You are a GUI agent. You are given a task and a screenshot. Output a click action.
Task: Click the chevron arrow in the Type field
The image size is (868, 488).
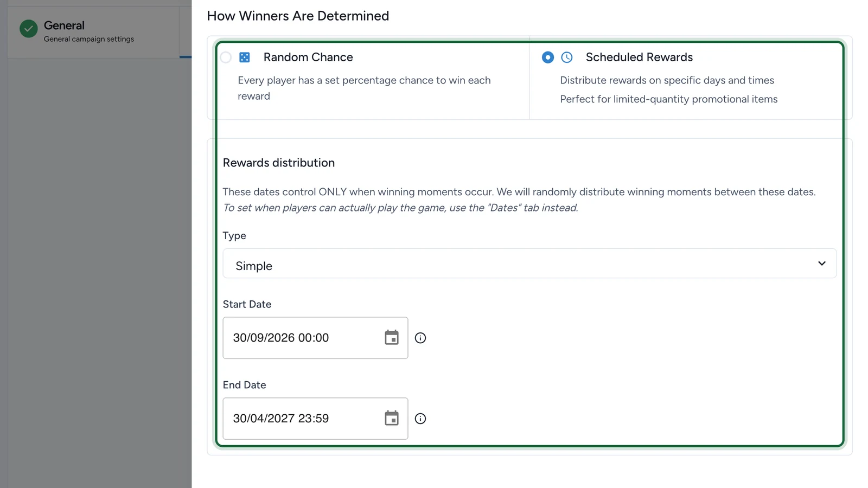(x=822, y=264)
